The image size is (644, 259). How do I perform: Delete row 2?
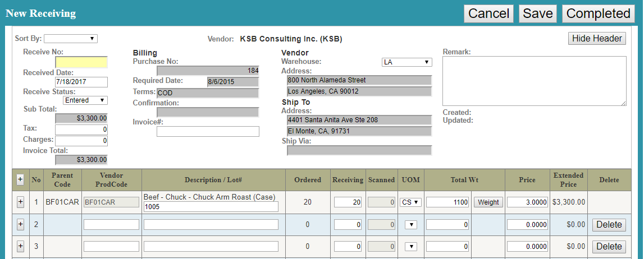pyautogui.click(x=609, y=225)
